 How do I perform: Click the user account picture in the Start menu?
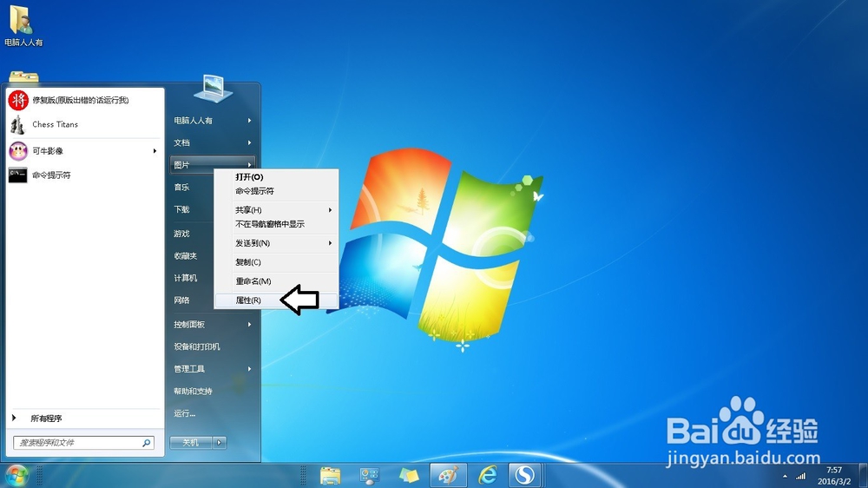click(214, 89)
